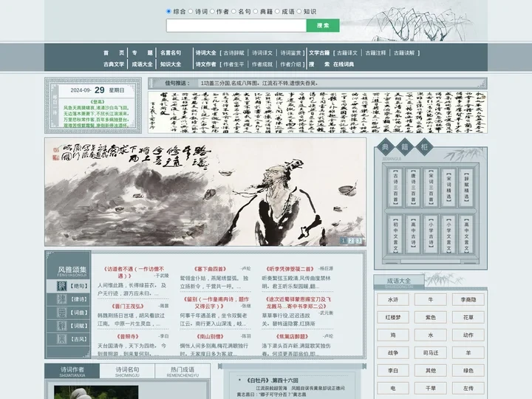The height and width of the screenshot is (399, 532).
Task: Open 小学古诗 book in the bookcase
Action: 431,234
